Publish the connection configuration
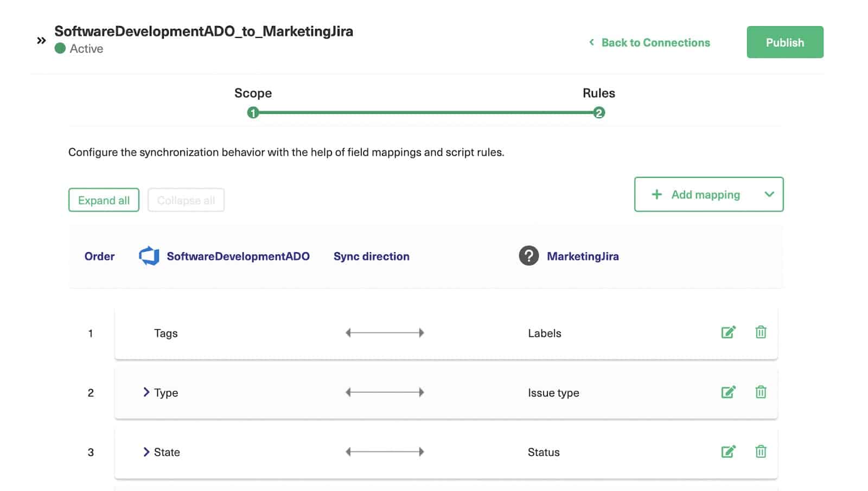 784,42
